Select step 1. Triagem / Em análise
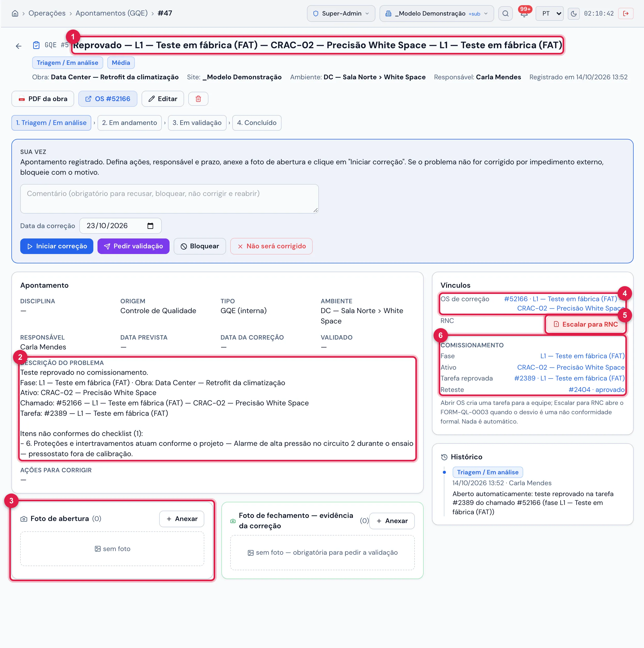This screenshot has width=644, height=648. point(51,123)
